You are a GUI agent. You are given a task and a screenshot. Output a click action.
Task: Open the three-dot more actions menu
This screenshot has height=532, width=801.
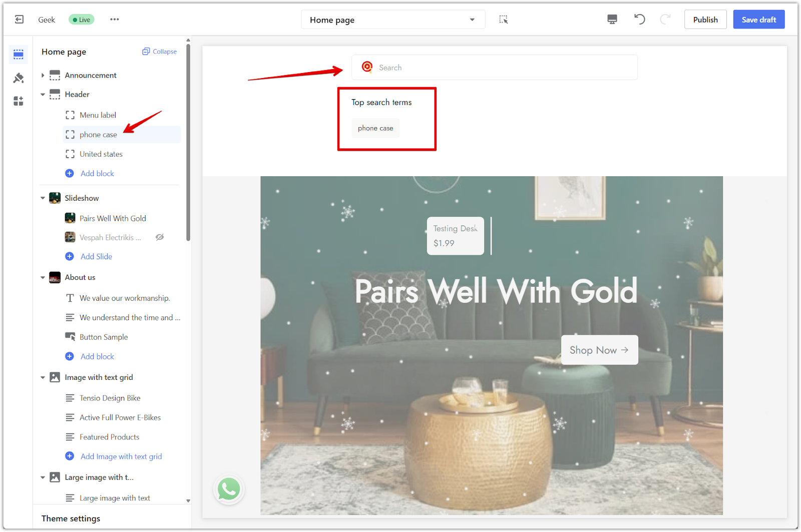coord(115,20)
